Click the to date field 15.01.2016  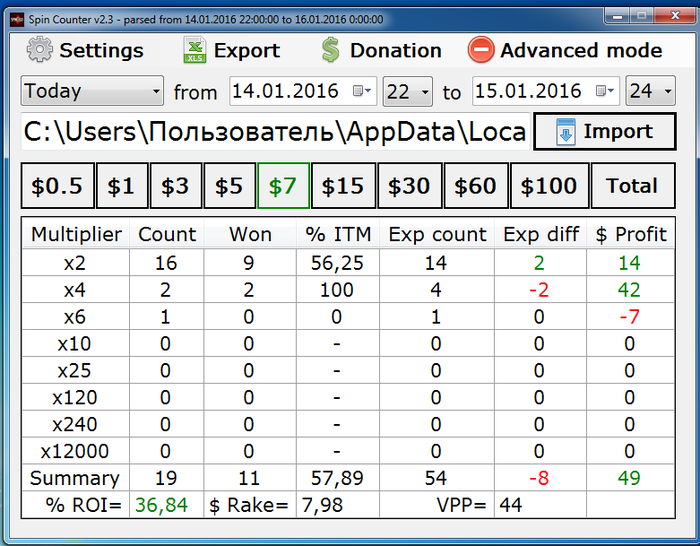546,91
